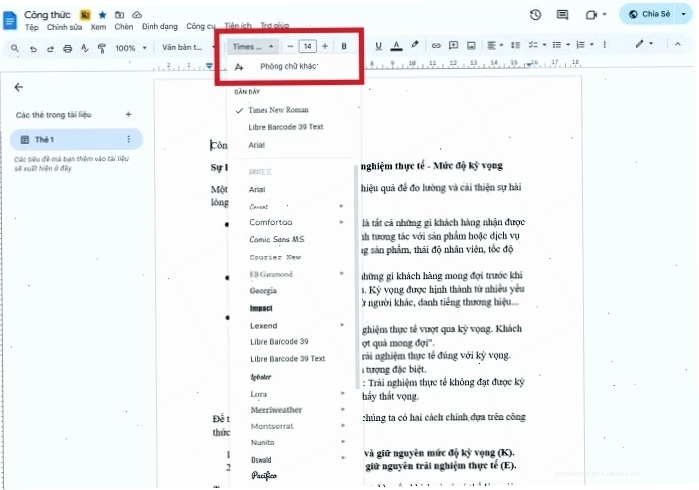This screenshot has height=490, width=699.
Task: Activate the paint format tool
Action: coord(102,48)
